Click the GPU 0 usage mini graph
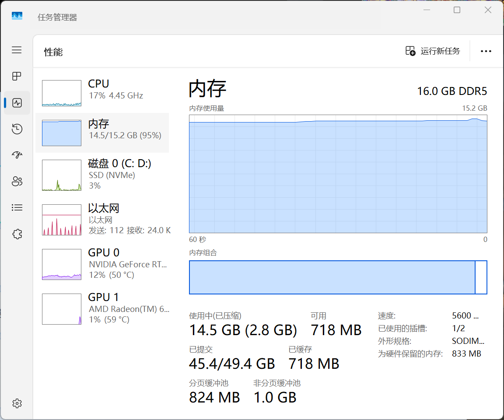This screenshot has height=420, width=504. pos(62,264)
